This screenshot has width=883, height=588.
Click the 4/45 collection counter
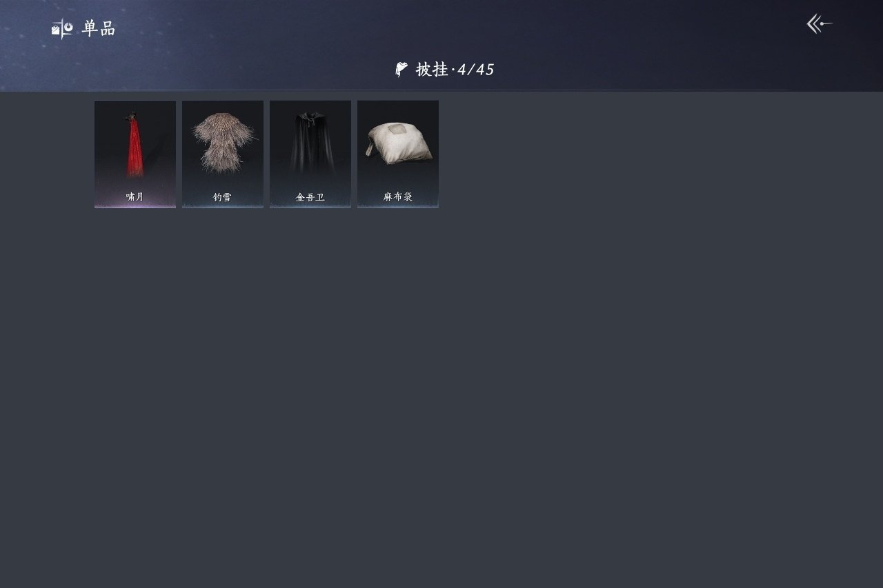tap(476, 70)
